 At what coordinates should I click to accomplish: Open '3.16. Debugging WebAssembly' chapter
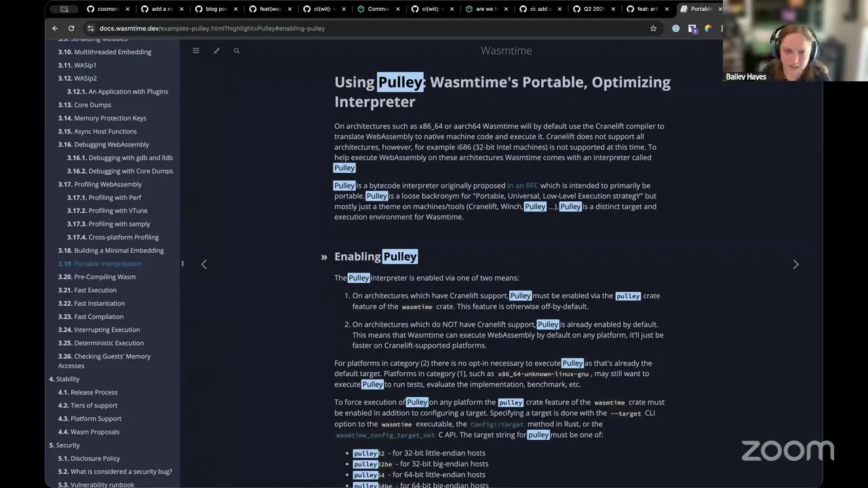coord(103,144)
